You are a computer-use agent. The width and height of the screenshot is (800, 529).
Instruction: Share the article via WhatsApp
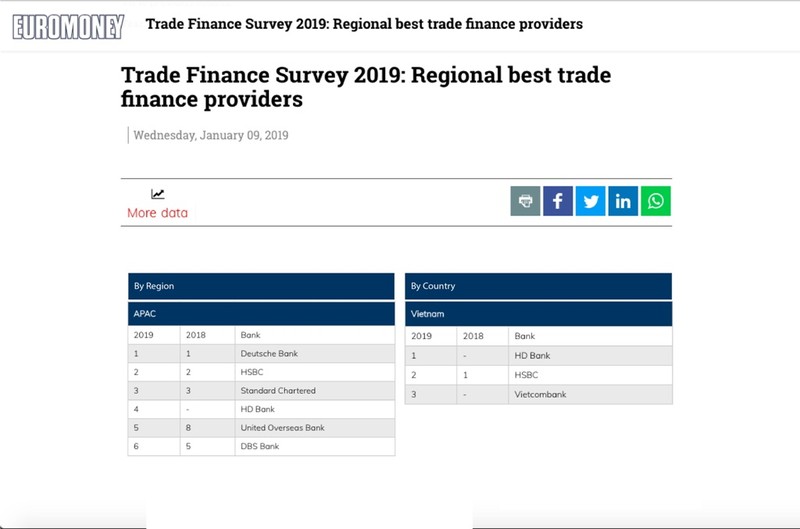[x=656, y=201]
